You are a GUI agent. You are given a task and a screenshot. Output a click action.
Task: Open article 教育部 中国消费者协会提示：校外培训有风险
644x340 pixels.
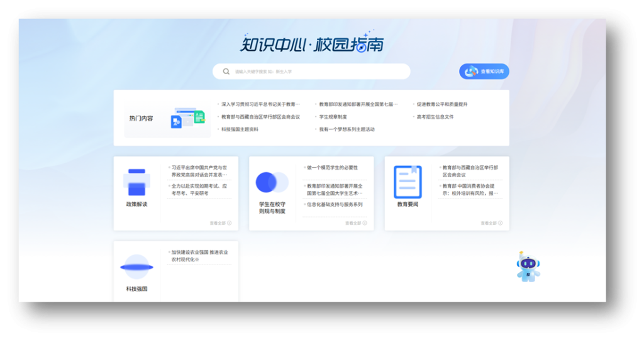470,190
